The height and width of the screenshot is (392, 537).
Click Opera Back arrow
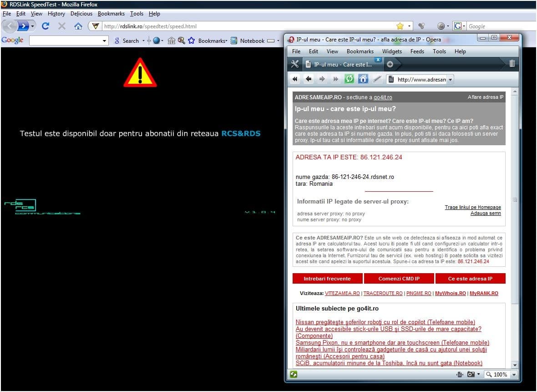[x=308, y=79]
